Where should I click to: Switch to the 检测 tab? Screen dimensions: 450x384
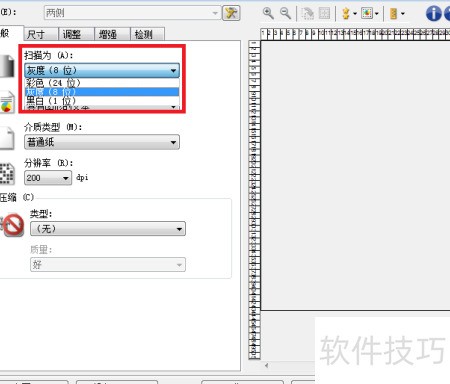pyautogui.click(x=147, y=34)
